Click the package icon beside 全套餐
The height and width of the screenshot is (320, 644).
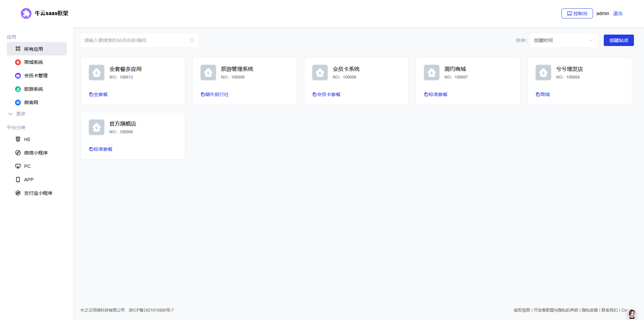(x=91, y=94)
